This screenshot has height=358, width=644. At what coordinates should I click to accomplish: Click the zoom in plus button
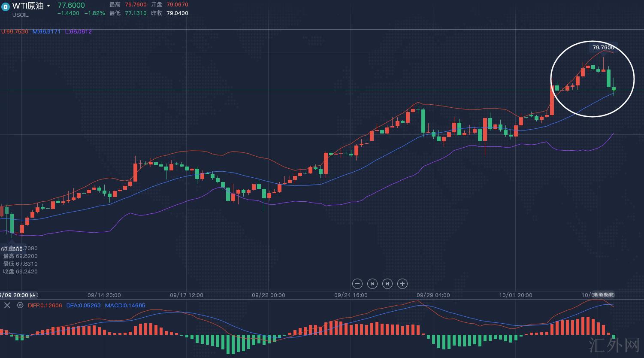[x=402, y=284]
